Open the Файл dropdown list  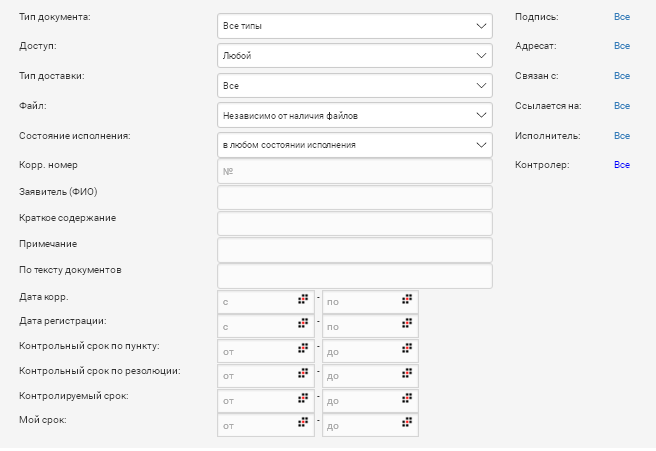click(355, 115)
